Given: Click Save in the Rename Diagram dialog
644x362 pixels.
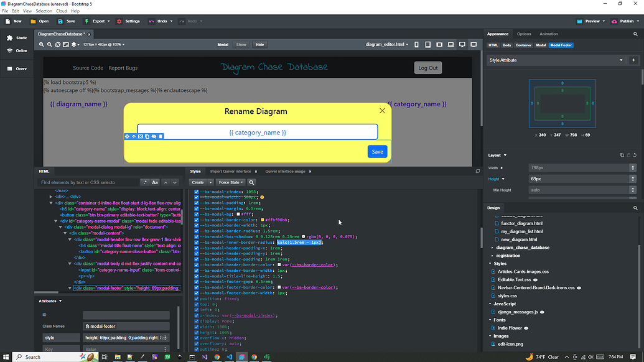Looking at the screenshot, I should pyautogui.click(x=377, y=151).
